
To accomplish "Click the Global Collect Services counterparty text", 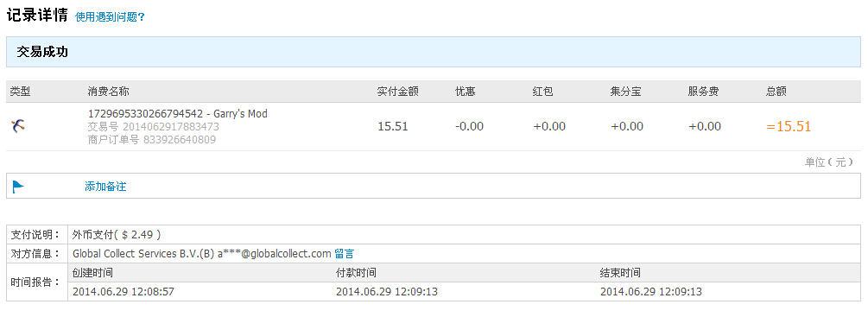I will coord(202,254).
